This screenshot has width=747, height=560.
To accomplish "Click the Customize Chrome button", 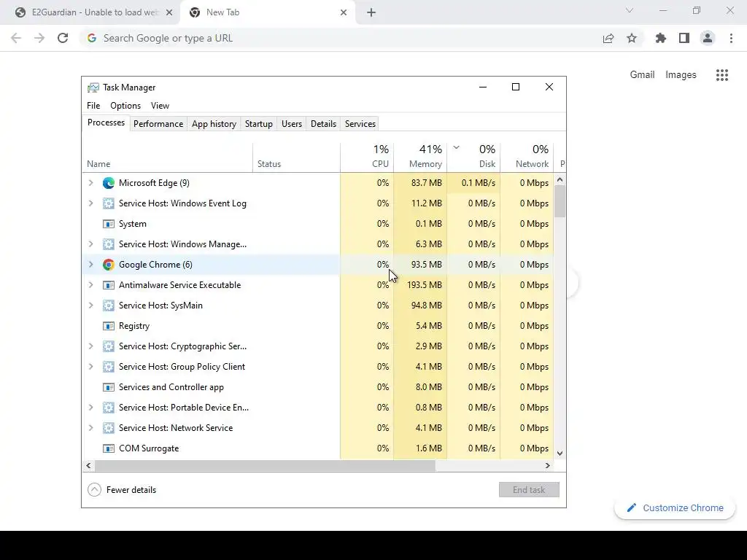I will (675, 508).
